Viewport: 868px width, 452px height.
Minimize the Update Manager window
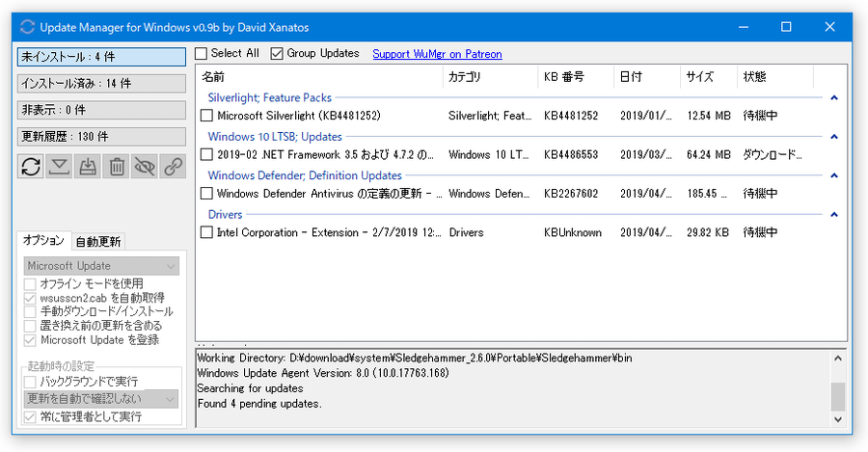[744, 27]
